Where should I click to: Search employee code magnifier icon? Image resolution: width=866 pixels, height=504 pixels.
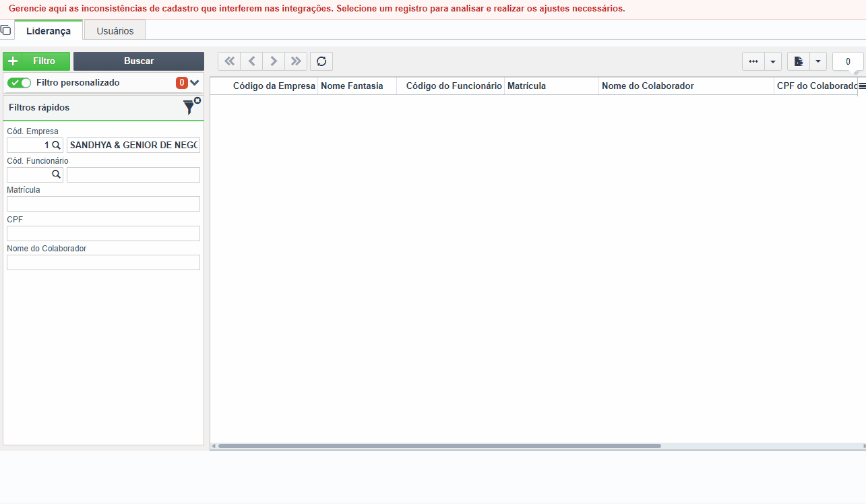click(x=56, y=175)
